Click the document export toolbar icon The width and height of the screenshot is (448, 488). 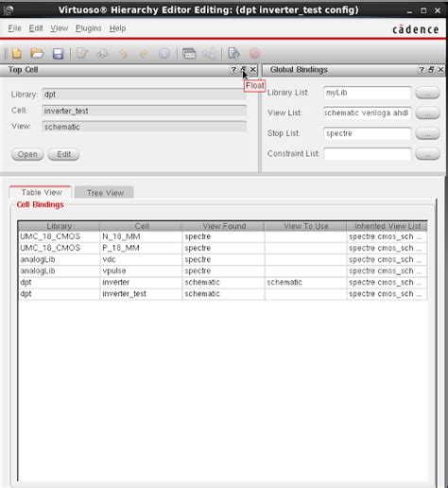click(x=233, y=53)
